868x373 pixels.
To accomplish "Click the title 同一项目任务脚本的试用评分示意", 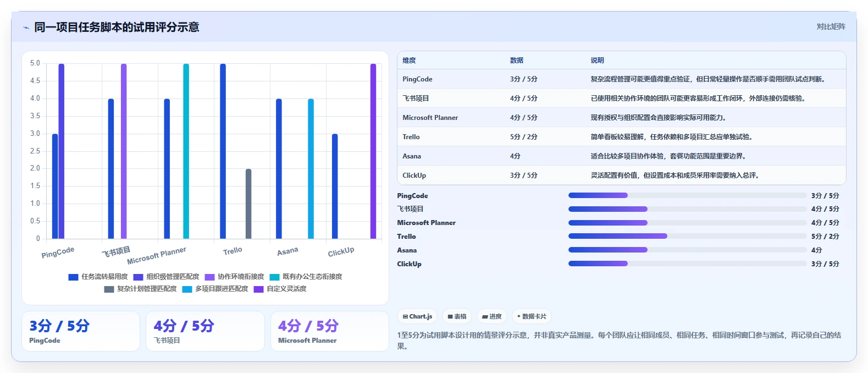I will [117, 27].
